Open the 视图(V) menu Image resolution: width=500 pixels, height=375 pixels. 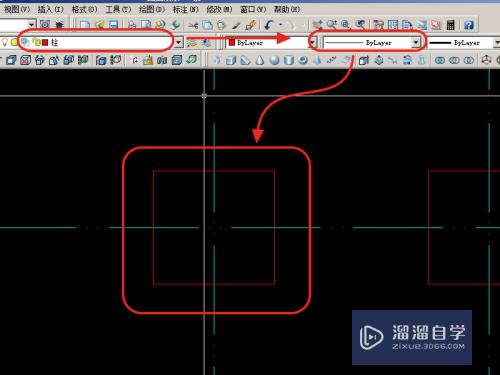(17, 9)
